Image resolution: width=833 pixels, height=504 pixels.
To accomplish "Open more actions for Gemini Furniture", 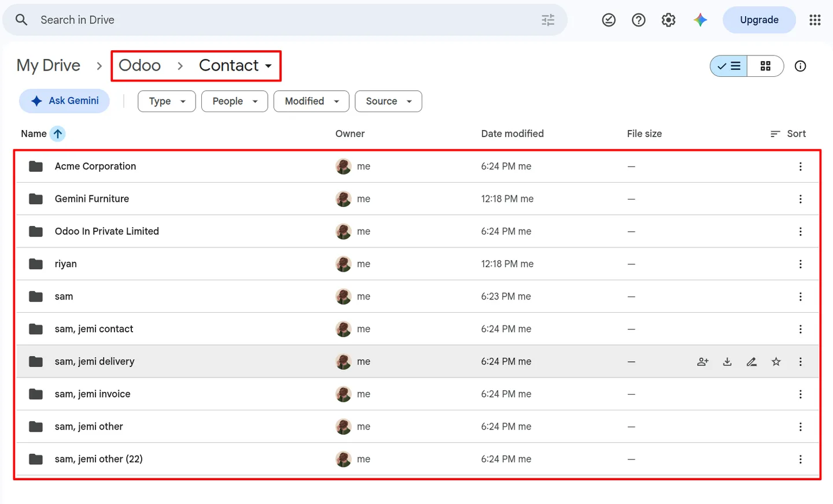I will [801, 199].
